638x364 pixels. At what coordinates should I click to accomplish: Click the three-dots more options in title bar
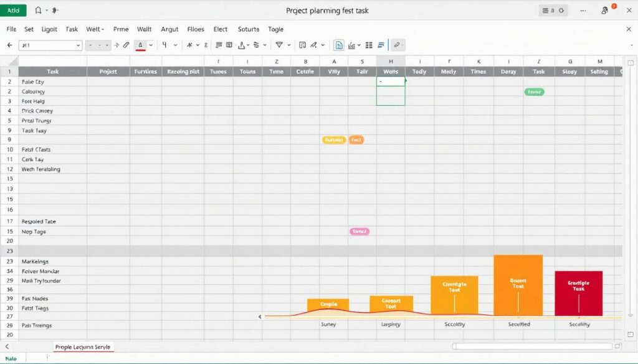583,11
